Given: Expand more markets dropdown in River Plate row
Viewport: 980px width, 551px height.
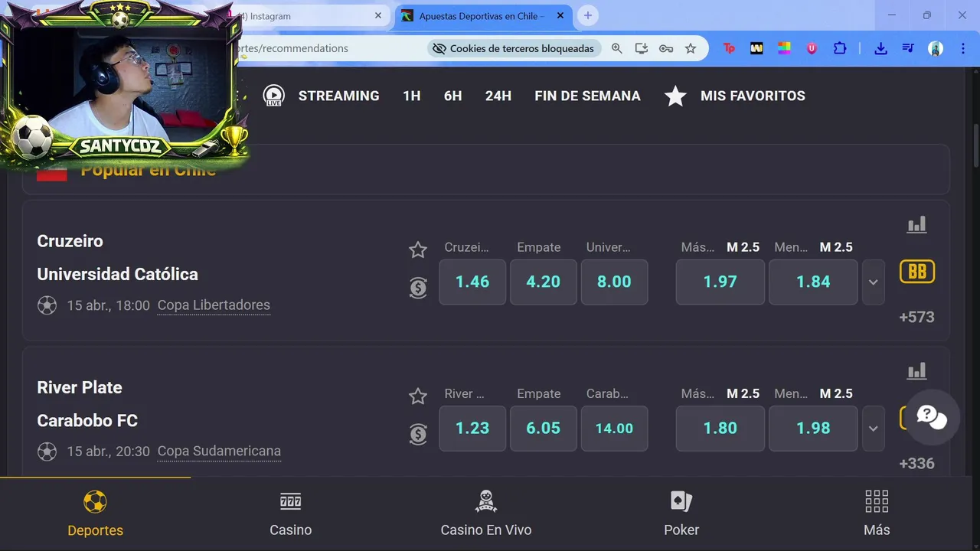Looking at the screenshot, I should pyautogui.click(x=874, y=428).
